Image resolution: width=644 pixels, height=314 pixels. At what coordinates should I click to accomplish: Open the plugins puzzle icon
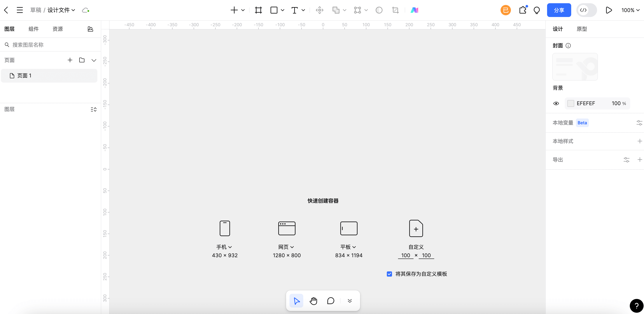coord(523,10)
